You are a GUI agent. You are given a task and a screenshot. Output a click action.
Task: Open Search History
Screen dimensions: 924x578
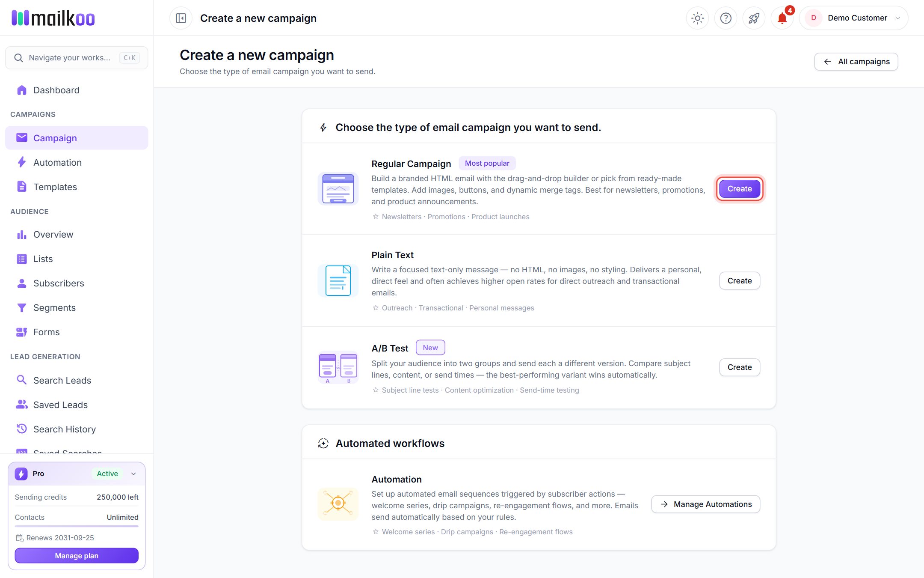coord(77,429)
